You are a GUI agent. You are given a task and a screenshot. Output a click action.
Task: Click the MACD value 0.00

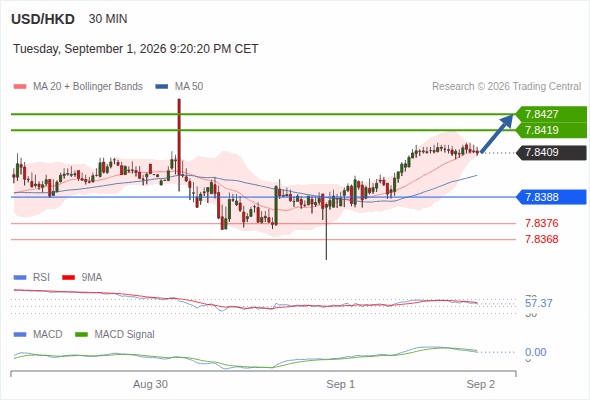535,352
